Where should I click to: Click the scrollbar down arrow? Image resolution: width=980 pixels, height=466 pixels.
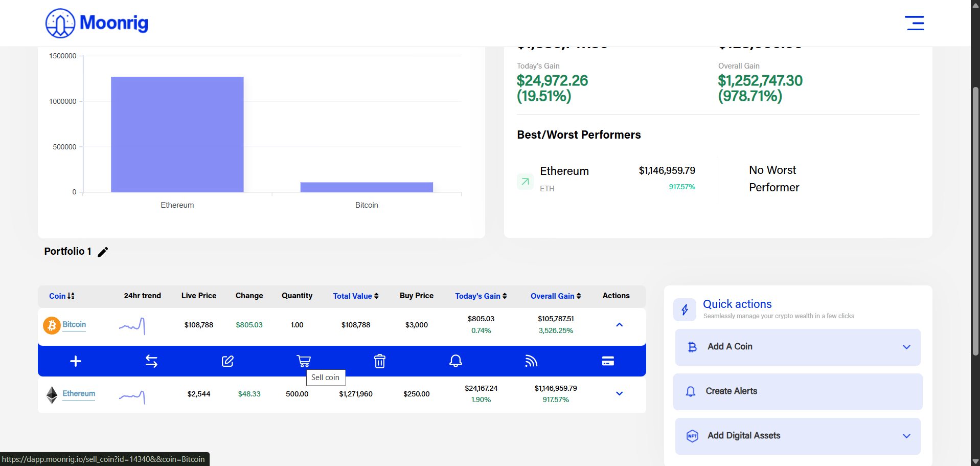click(x=975, y=461)
